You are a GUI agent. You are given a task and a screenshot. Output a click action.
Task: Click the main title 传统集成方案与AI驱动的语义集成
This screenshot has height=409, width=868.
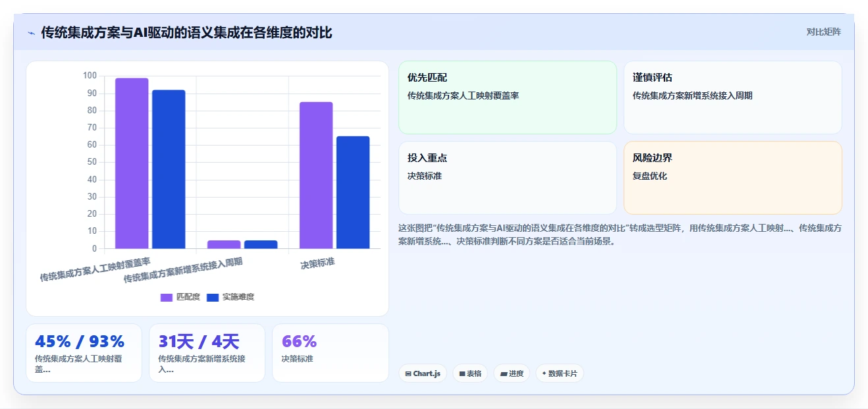pos(186,32)
